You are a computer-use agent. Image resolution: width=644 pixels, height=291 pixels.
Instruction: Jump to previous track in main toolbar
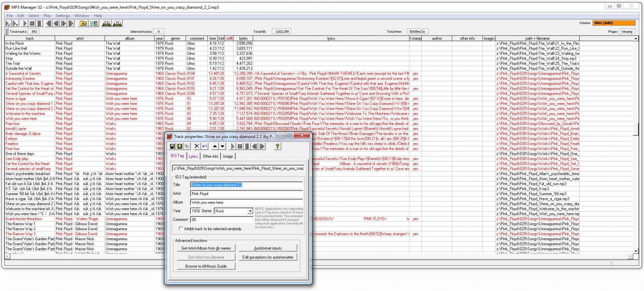coord(49,23)
